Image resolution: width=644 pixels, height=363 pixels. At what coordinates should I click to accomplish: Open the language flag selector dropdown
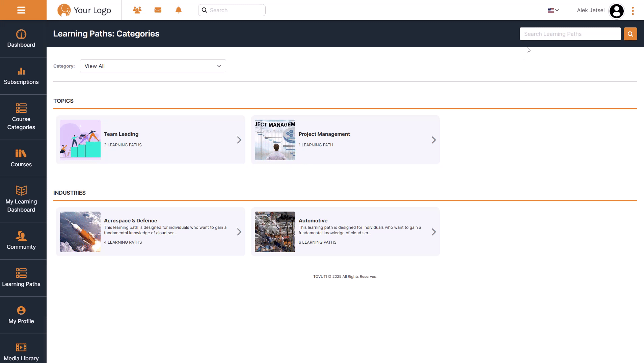[553, 10]
